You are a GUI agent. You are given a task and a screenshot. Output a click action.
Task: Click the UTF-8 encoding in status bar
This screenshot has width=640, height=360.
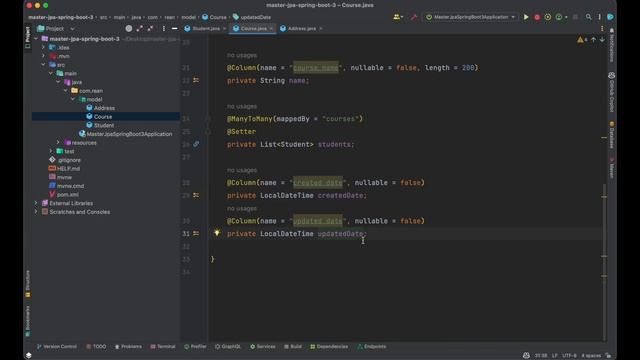569,356
